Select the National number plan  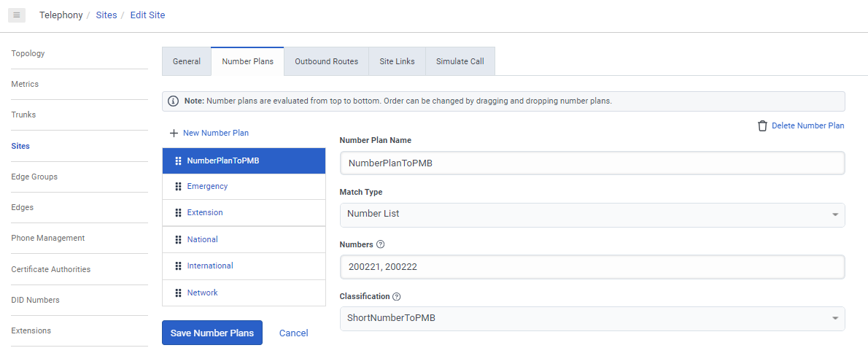click(244, 240)
